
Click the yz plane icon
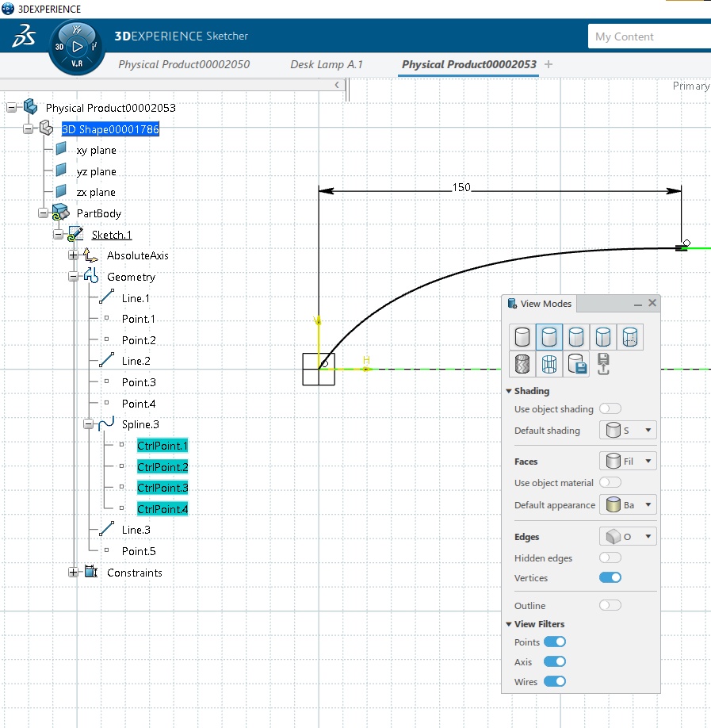tap(61, 171)
